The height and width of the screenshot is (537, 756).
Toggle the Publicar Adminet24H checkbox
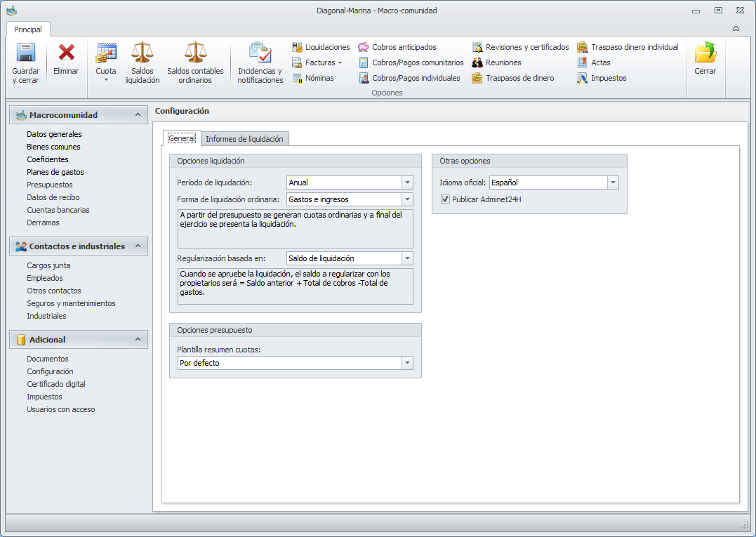pos(446,199)
